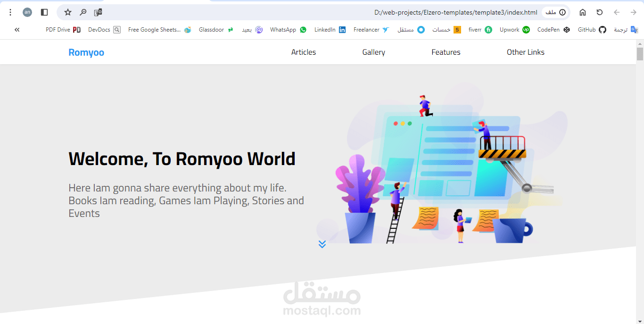Viewport: 644px width, 324px height.
Task: Click the Romyoo site logo
Action: [86, 52]
